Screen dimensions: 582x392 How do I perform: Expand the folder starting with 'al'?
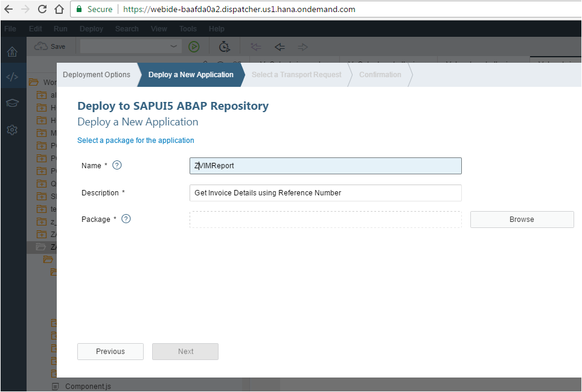point(42,95)
